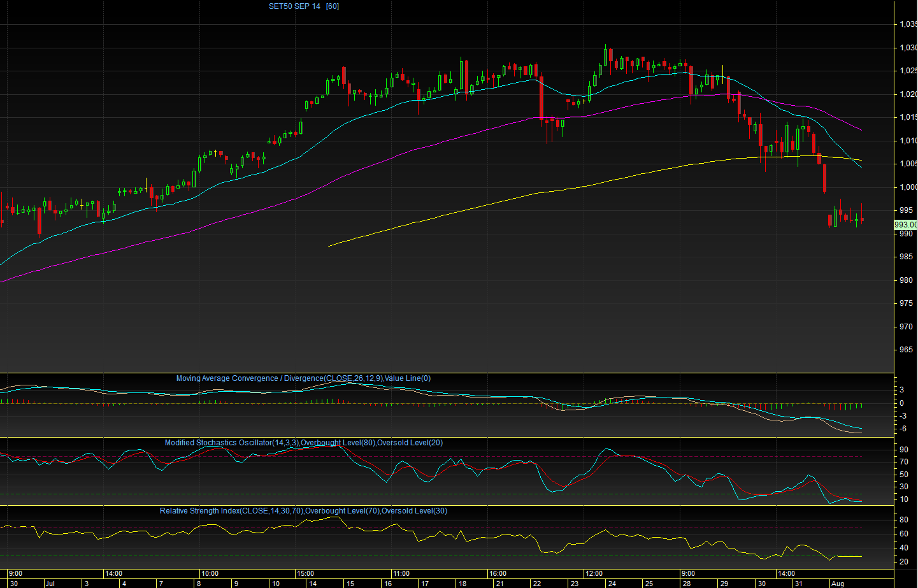Click the 12:00 time axis label
918x588 pixels.
[x=594, y=574]
